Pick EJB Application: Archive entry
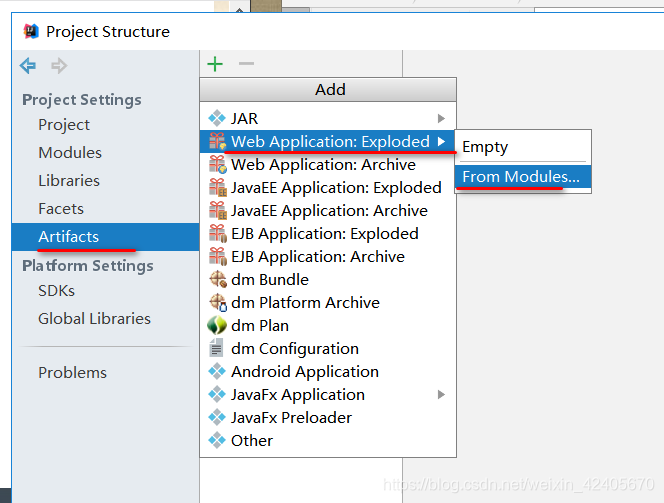 [328, 257]
